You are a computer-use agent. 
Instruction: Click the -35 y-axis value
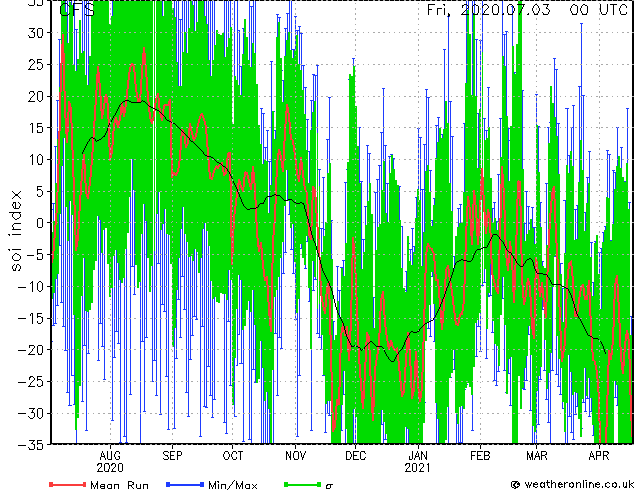pyautogui.click(x=31, y=445)
